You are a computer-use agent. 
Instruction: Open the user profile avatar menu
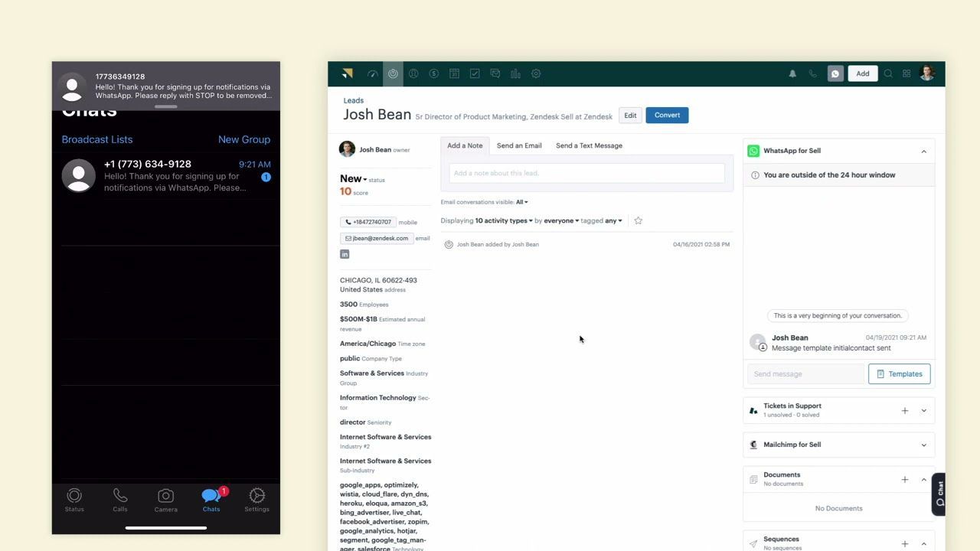(x=927, y=73)
